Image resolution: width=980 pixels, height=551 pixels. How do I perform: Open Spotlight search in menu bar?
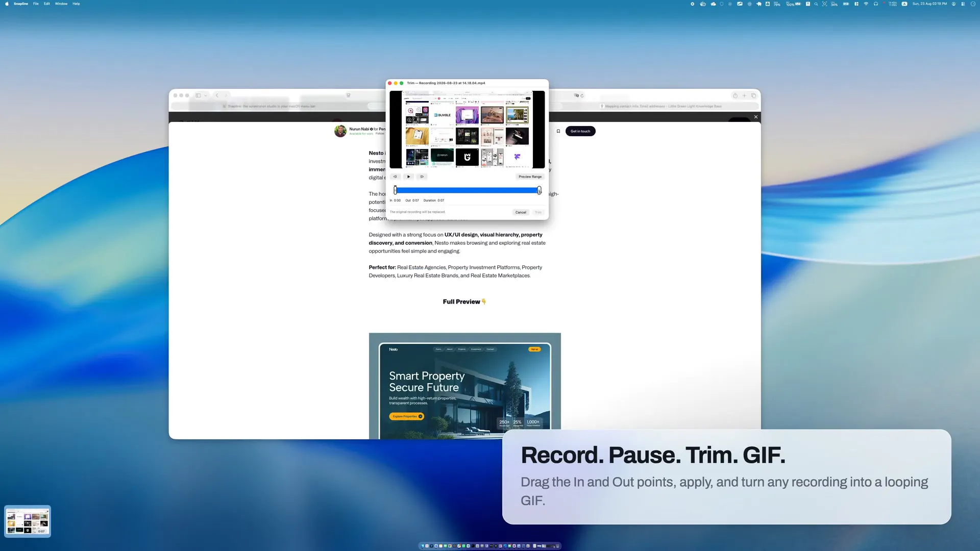click(816, 4)
